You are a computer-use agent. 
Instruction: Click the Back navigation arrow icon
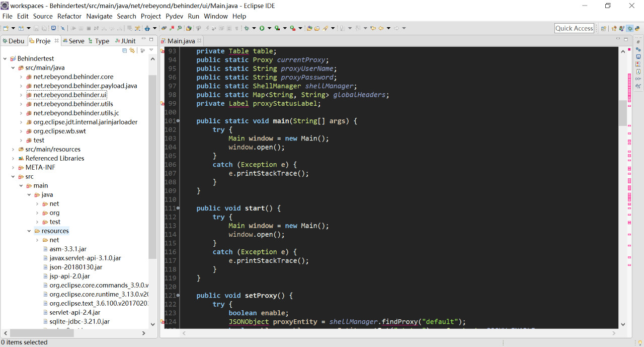pyautogui.click(x=381, y=28)
